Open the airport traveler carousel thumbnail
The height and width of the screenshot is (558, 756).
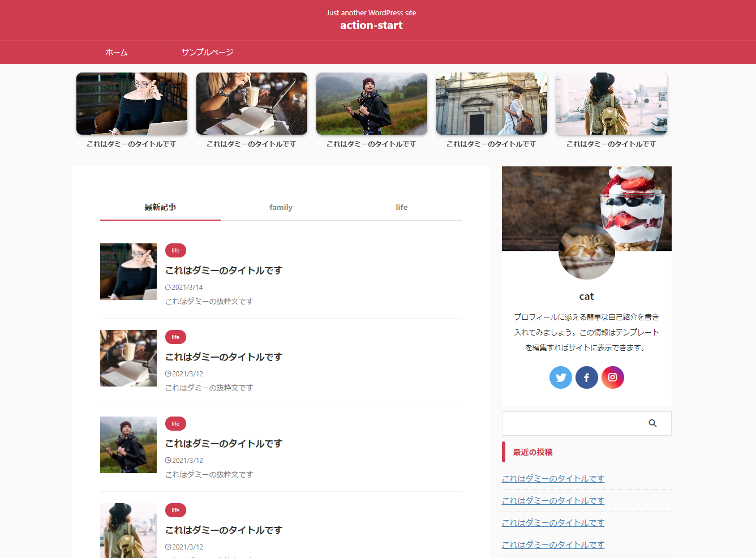point(611,104)
